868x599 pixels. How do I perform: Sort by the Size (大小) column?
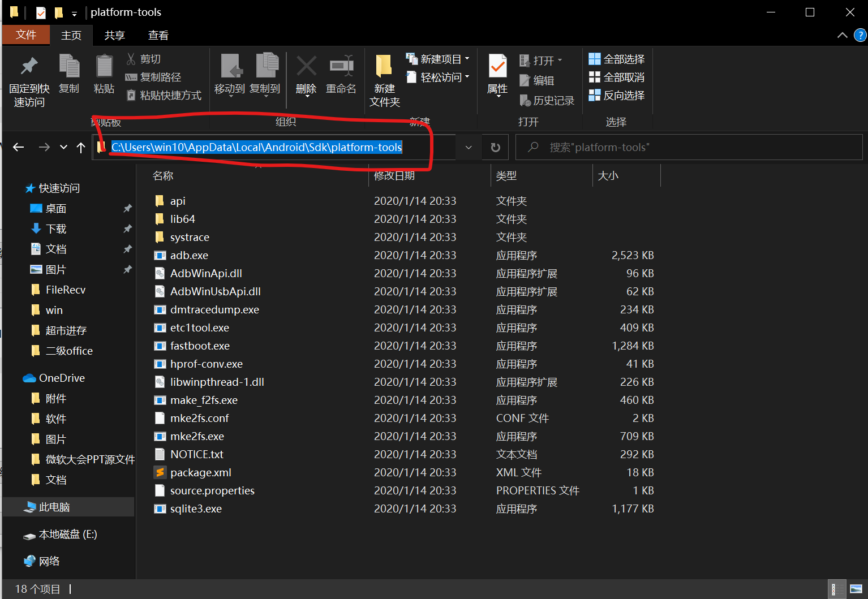coord(608,176)
